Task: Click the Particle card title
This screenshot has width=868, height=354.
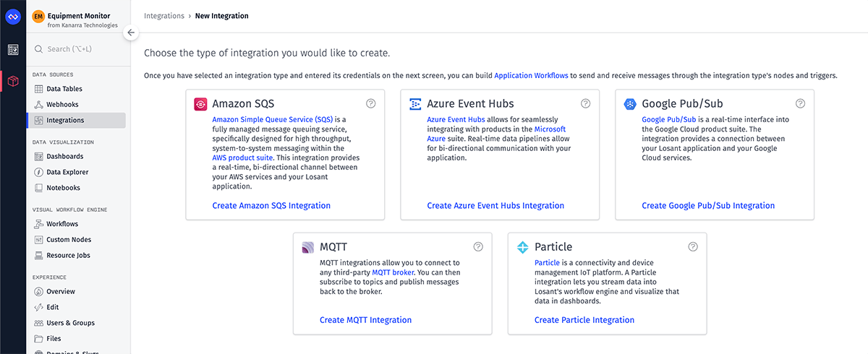Action: click(553, 247)
